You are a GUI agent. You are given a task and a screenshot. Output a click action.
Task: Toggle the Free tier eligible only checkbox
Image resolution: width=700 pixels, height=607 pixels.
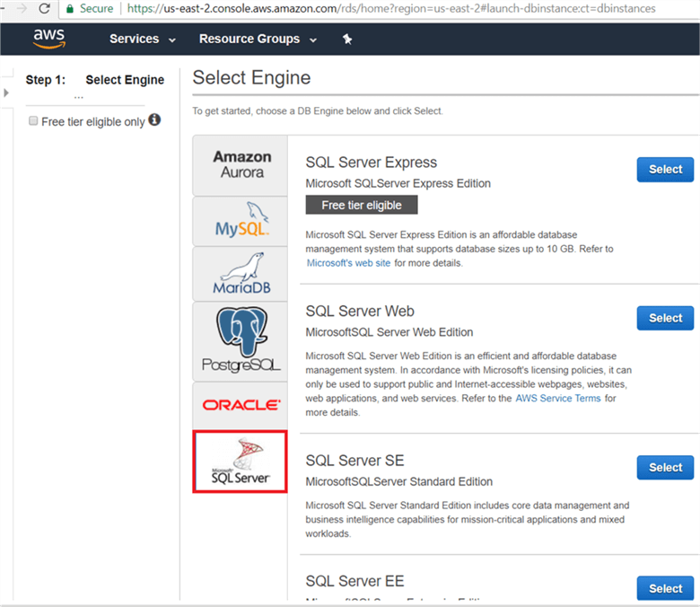pyautogui.click(x=33, y=120)
